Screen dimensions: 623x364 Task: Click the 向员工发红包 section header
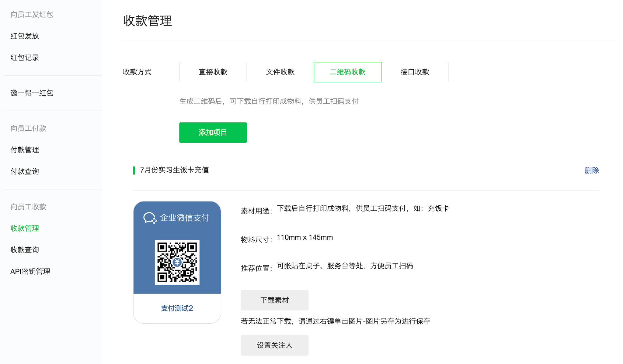pos(32,14)
